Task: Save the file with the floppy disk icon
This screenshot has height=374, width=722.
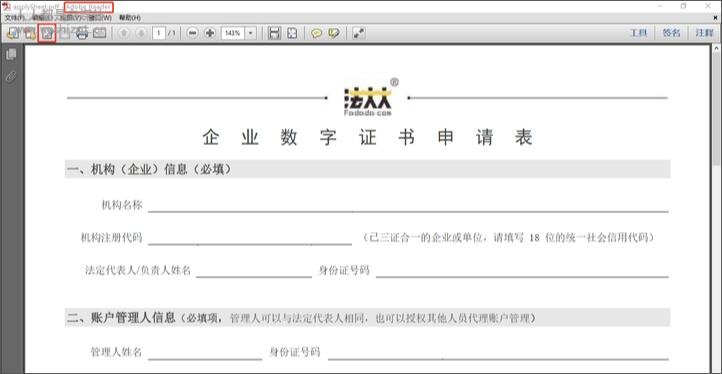Action: 64,33
